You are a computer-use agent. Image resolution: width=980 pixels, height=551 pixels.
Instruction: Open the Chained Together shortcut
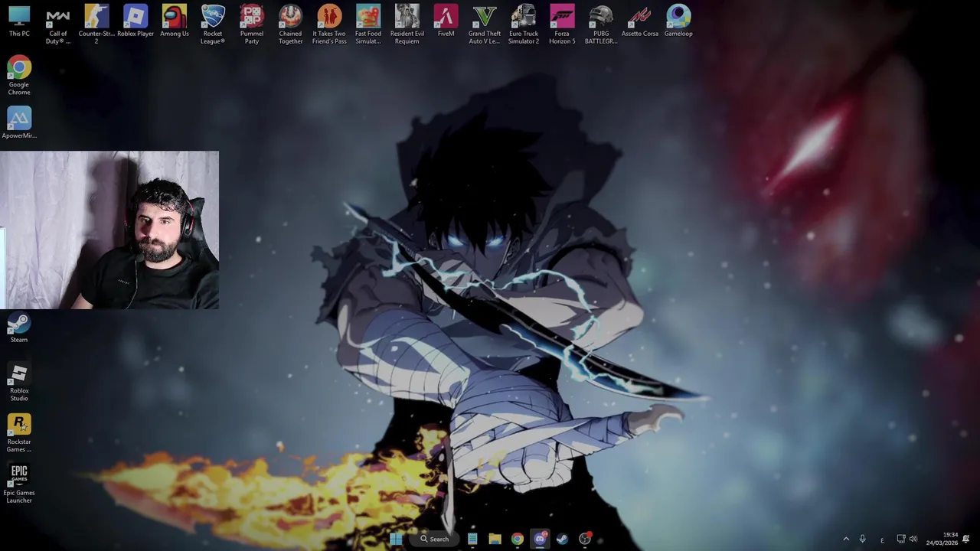coord(290,24)
